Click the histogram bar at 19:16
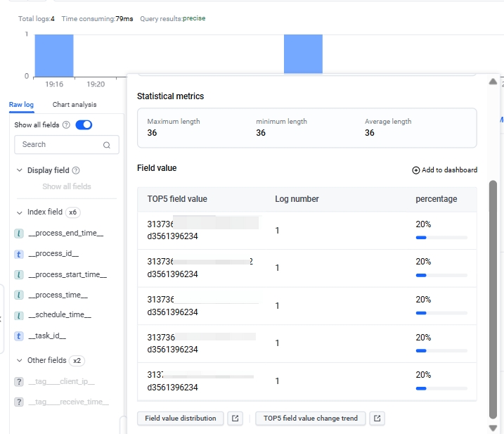 54,56
